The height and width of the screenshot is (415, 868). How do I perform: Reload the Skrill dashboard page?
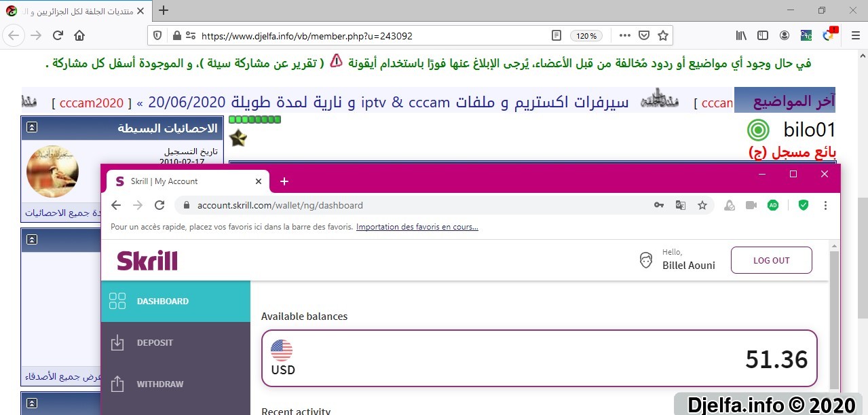coord(159,205)
